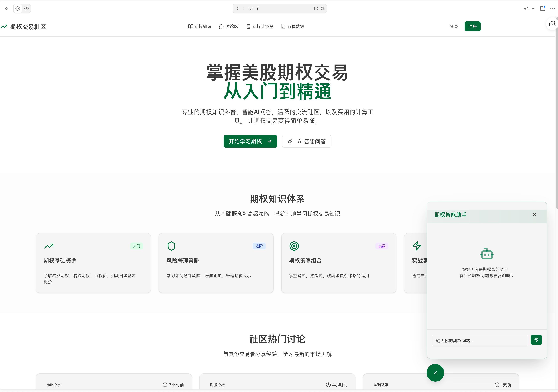
Task: Go to 讨论区 navigation item
Action: coord(229,26)
